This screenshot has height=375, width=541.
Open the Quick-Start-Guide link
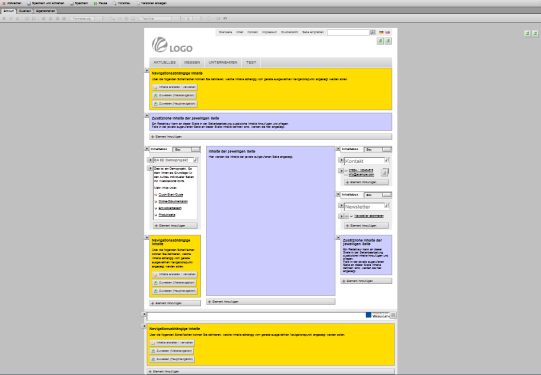click(x=171, y=195)
